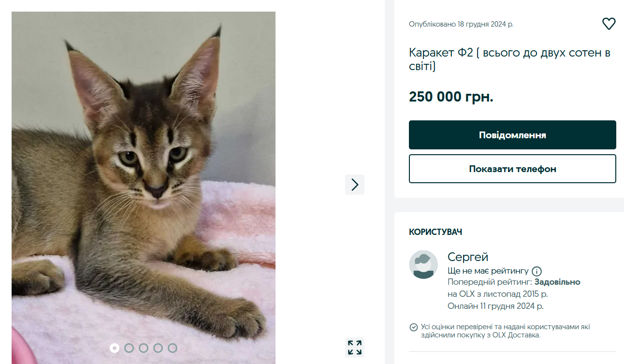Select the last carousel dot
624x364 pixels.
173,348
